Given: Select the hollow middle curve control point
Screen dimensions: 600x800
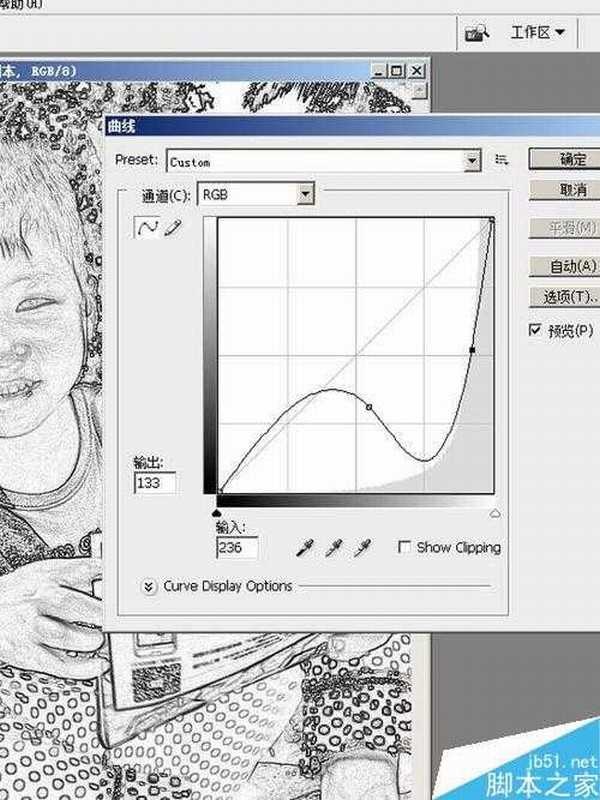Looking at the screenshot, I should click(369, 407).
